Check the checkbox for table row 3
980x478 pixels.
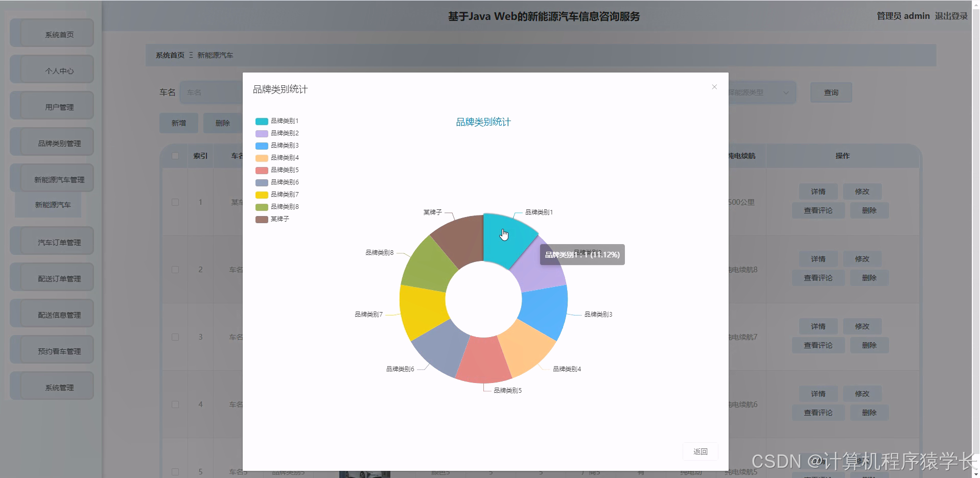point(175,337)
